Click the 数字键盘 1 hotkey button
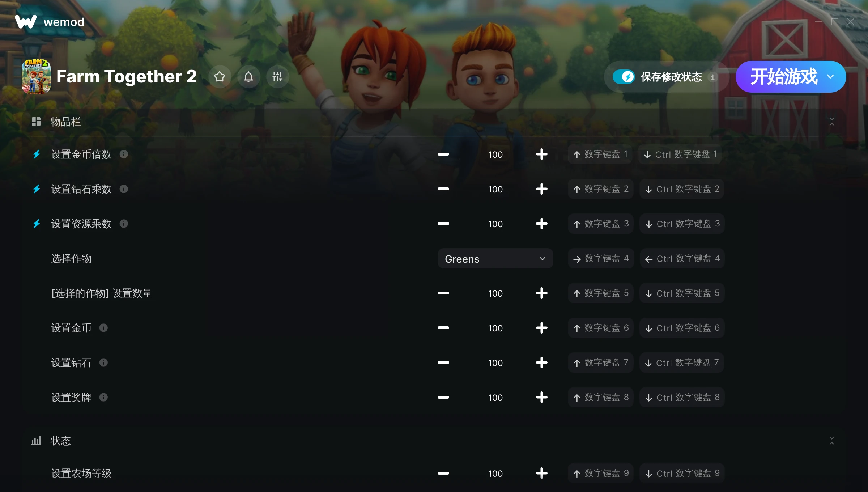The width and height of the screenshot is (868, 492). pos(600,154)
